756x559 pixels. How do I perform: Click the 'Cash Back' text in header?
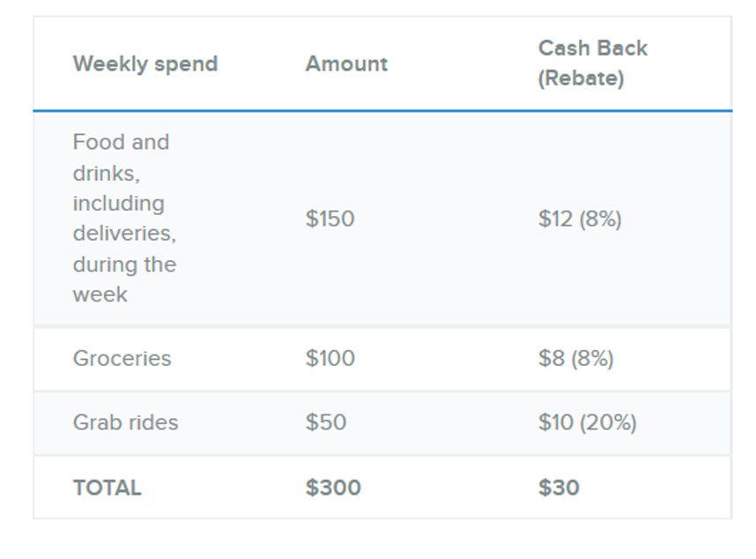(x=592, y=48)
